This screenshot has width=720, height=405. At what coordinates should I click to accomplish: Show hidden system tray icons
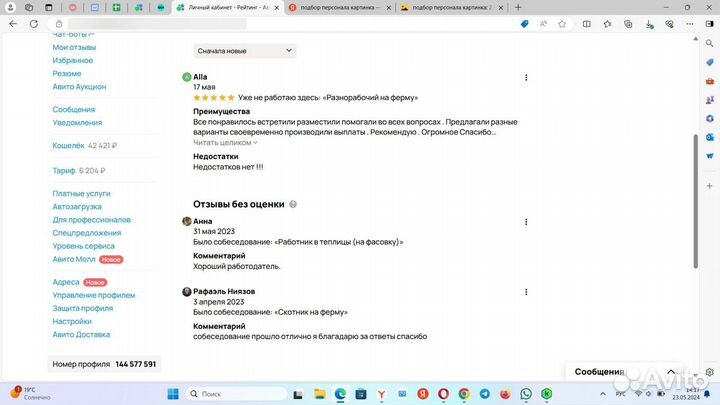(602, 394)
